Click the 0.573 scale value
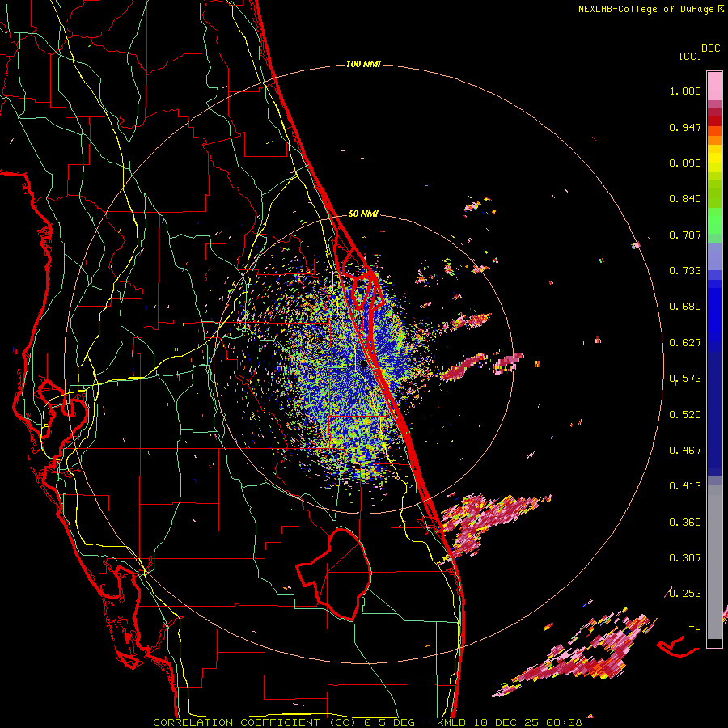 685,379
